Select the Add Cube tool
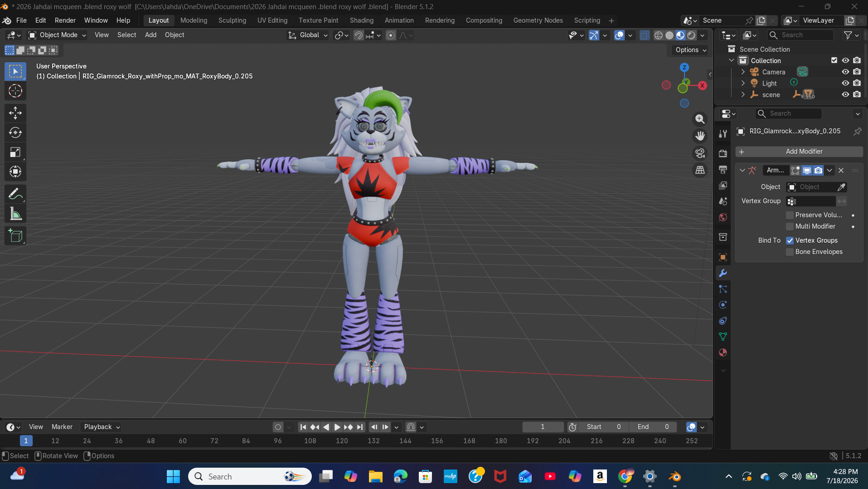 tap(15, 236)
